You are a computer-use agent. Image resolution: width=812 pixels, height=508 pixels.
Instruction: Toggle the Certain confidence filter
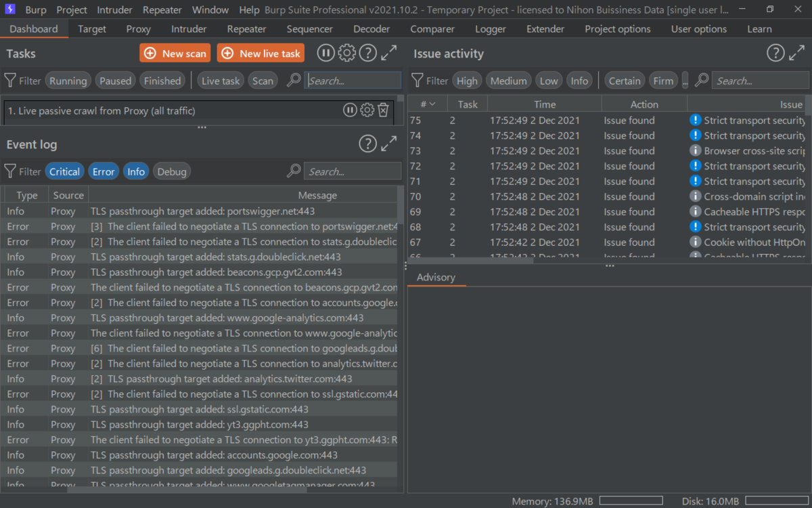625,81
